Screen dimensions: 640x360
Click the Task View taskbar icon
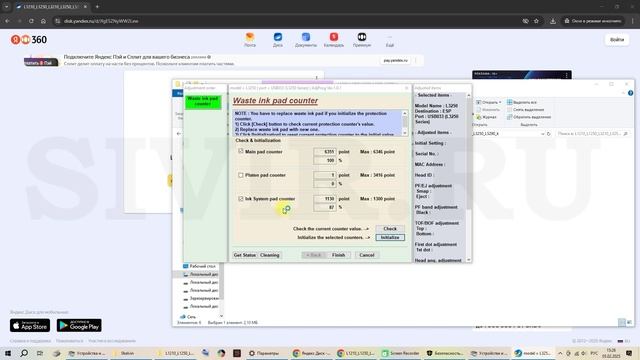(40, 353)
